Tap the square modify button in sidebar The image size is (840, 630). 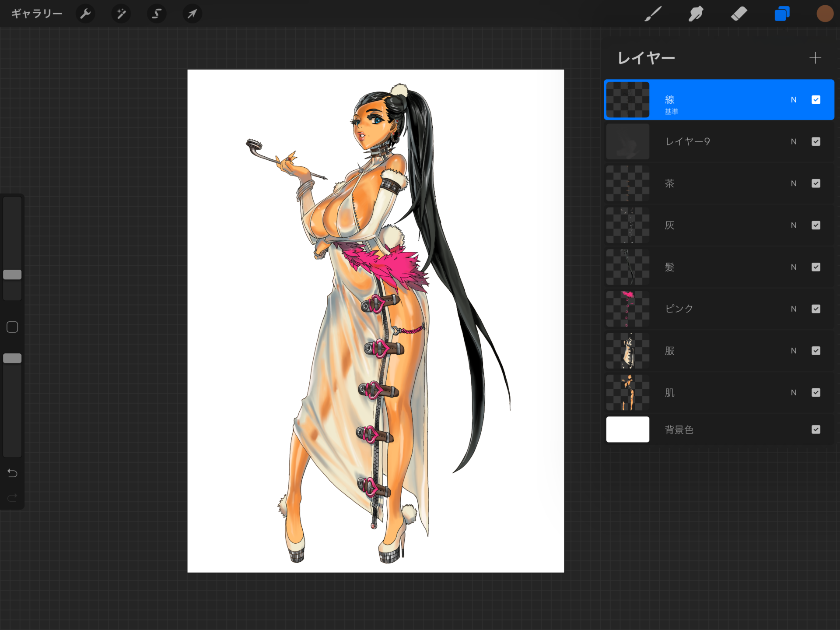pyautogui.click(x=12, y=327)
